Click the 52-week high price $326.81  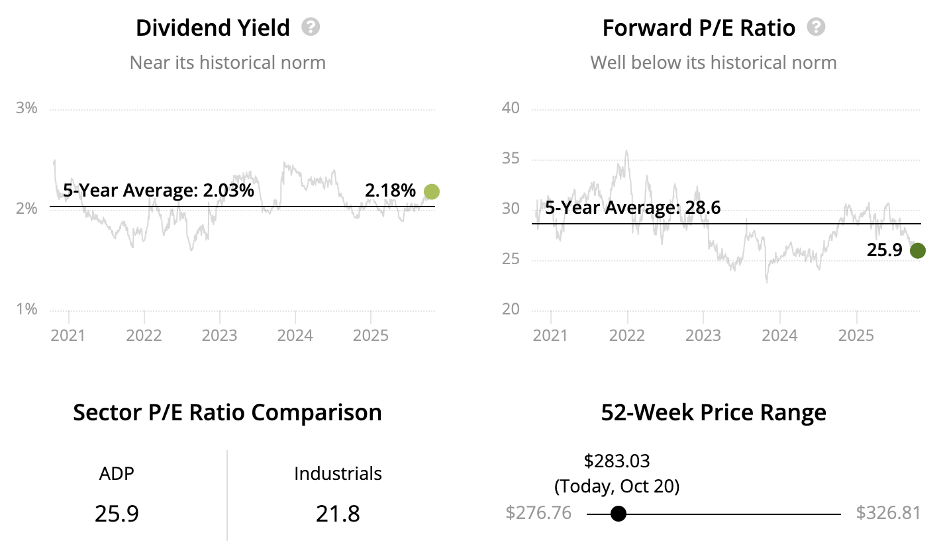pyautogui.click(x=888, y=513)
